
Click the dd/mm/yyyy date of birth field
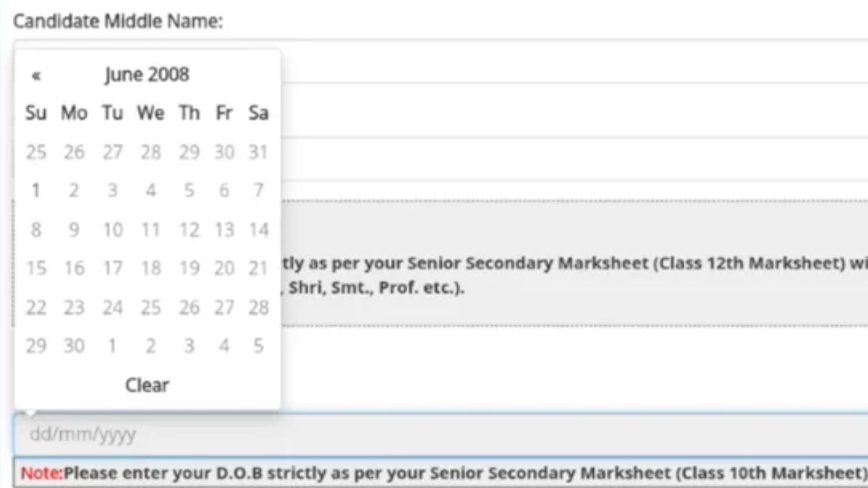[x=434, y=435]
